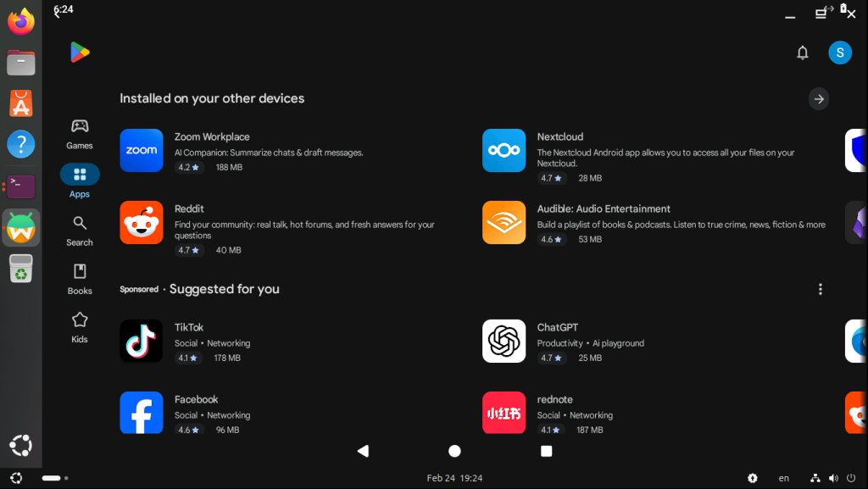Image resolution: width=868 pixels, height=489 pixels.
Task: Go to the Kids section
Action: tap(80, 326)
